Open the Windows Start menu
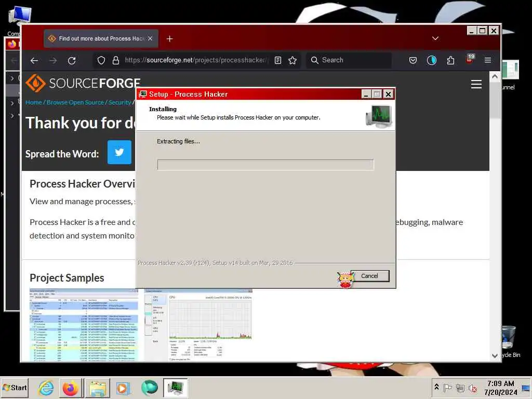The image size is (532, 399). coord(15,388)
